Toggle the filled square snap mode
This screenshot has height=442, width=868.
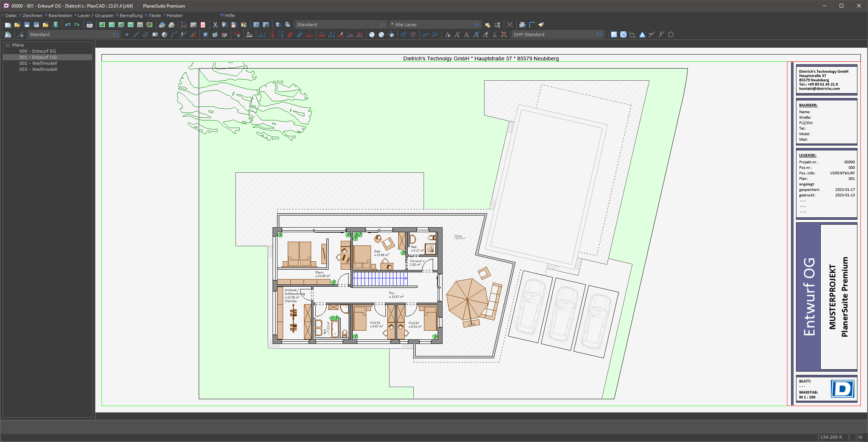[614, 35]
